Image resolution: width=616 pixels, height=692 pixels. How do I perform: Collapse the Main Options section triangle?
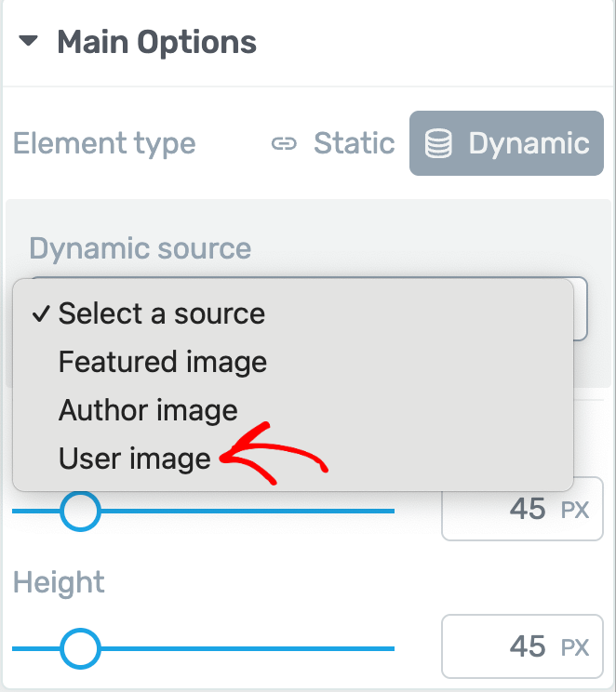(28, 41)
